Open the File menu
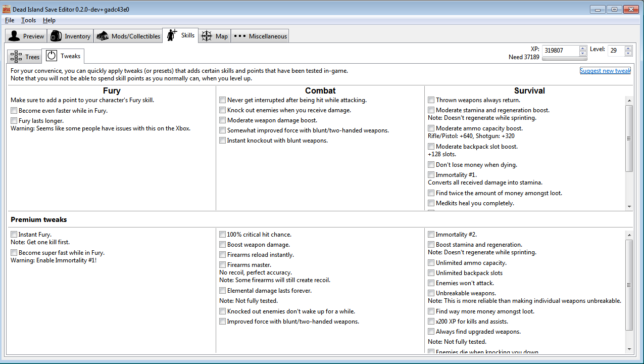Screen dimensions: 644x364 click(10, 20)
